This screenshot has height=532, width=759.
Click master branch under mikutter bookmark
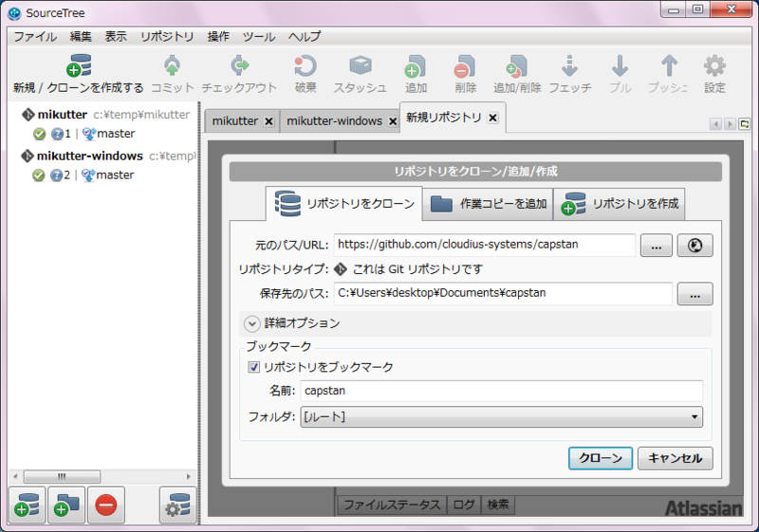[116, 134]
